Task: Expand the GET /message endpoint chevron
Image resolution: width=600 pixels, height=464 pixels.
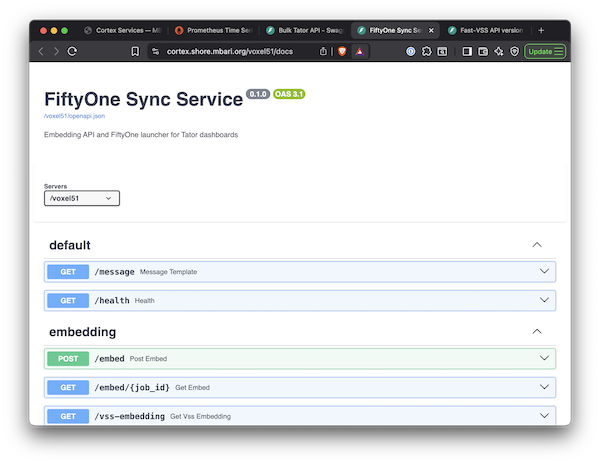Action: click(x=544, y=272)
